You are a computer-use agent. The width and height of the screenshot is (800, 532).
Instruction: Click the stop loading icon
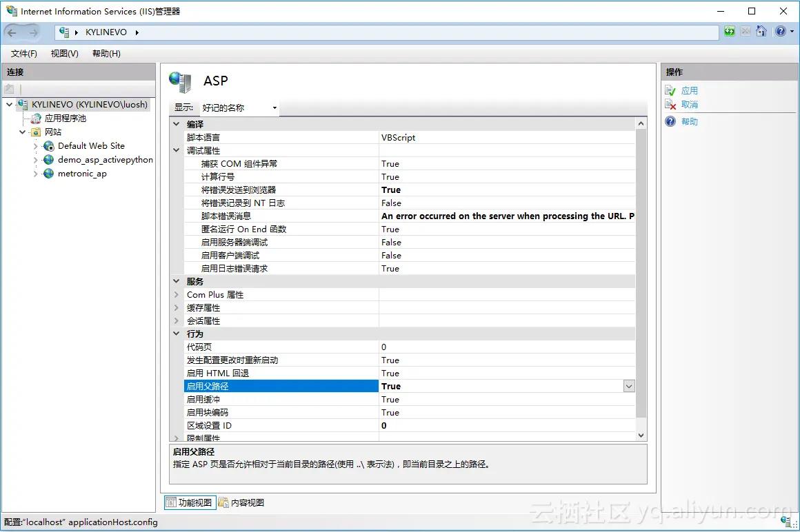pyautogui.click(x=746, y=32)
